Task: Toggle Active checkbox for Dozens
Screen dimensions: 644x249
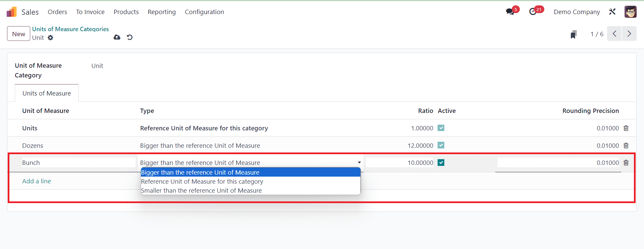Action: point(441,145)
